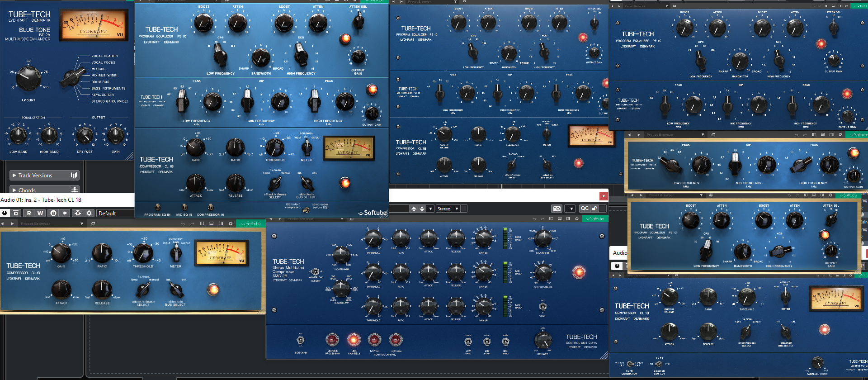Click bypass-style square icon beside power button
The width and height of the screenshot is (868, 380).
[16, 213]
